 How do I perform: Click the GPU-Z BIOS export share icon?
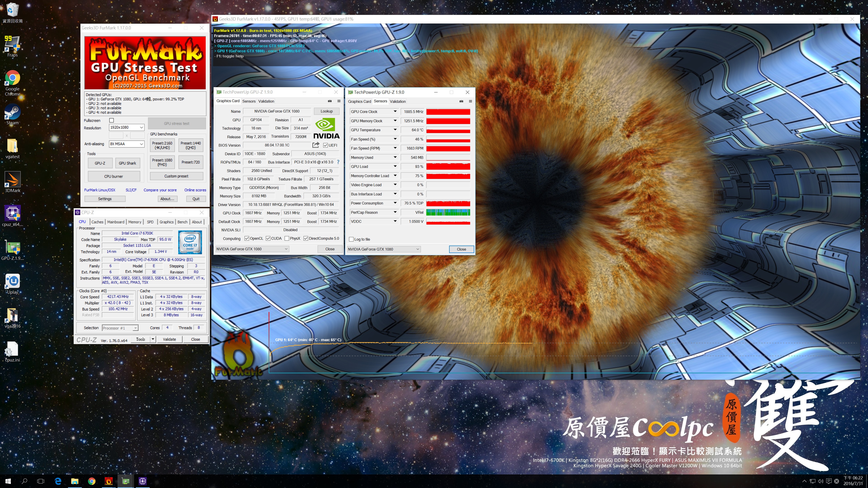click(x=316, y=145)
